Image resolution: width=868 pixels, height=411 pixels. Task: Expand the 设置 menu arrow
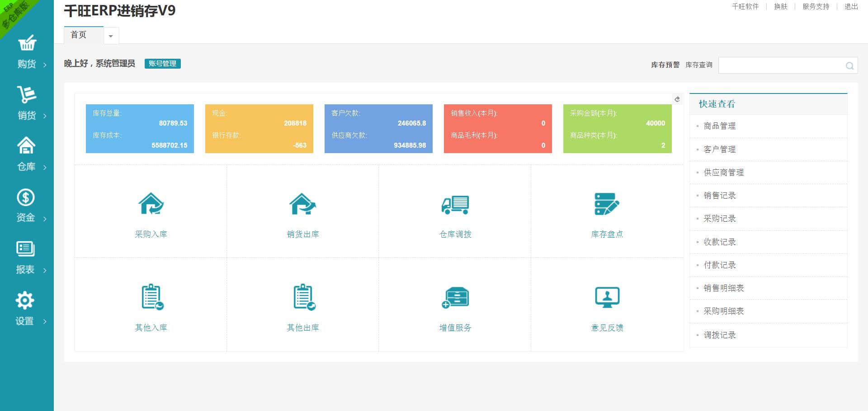[x=45, y=322]
